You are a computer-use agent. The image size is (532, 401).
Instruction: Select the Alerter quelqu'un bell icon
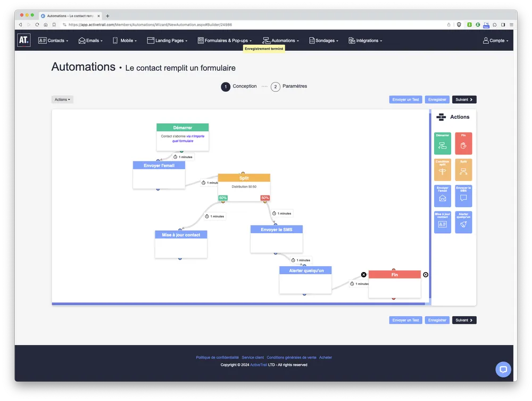(463, 222)
